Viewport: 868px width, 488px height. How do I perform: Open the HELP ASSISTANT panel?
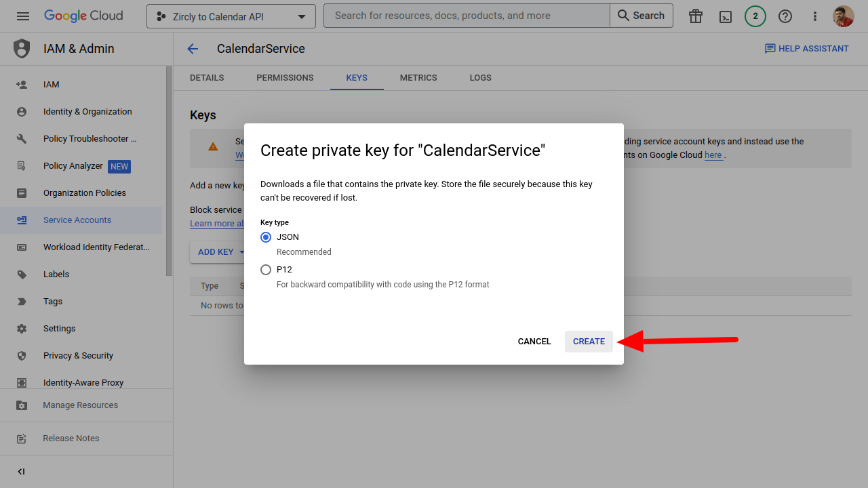tap(806, 49)
